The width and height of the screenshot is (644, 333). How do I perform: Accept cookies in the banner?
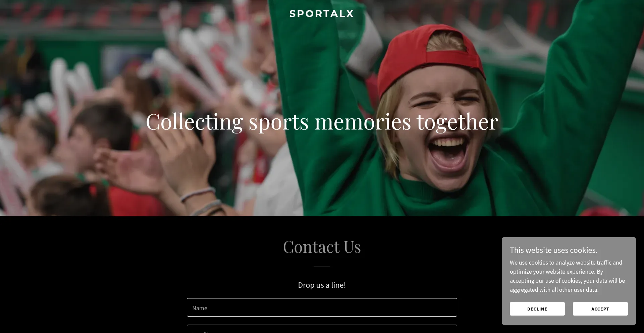pyautogui.click(x=600, y=309)
